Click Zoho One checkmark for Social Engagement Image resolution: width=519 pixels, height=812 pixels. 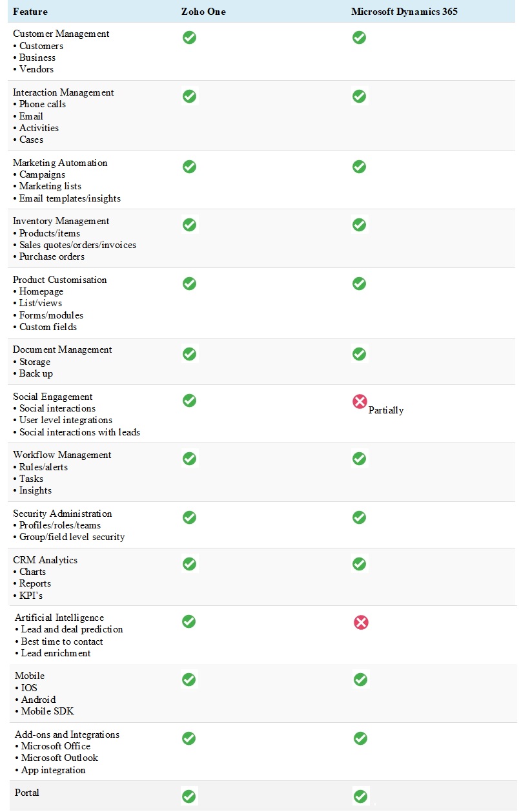point(189,401)
